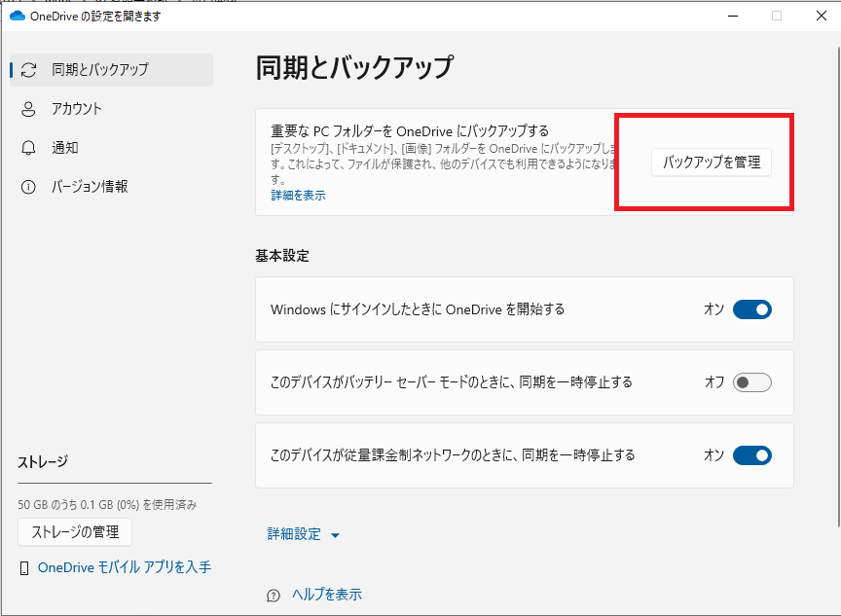Click the notification bell icon in sidebar
Screen dimensions: 841x616
click(28, 148)
